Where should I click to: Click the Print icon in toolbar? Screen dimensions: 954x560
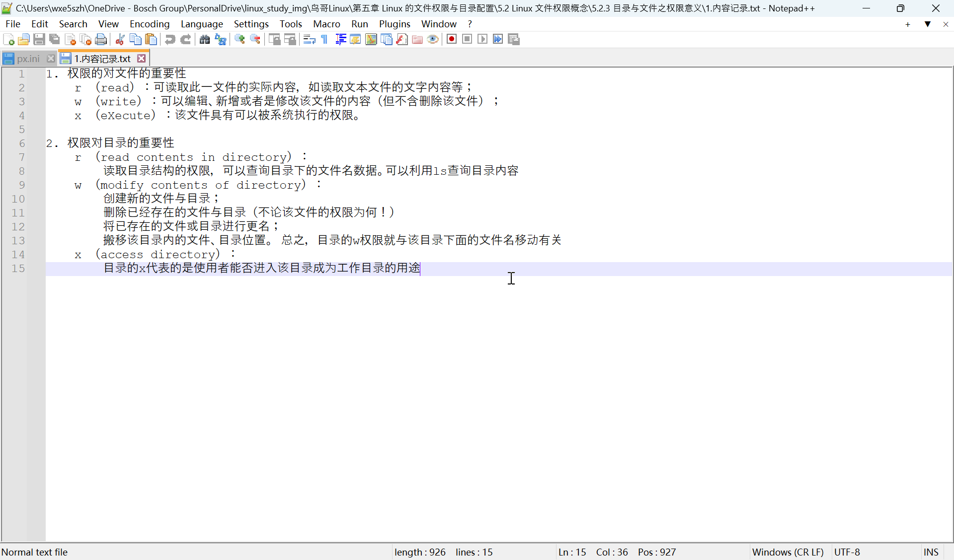pyautogui.click(x=101, y=39)
